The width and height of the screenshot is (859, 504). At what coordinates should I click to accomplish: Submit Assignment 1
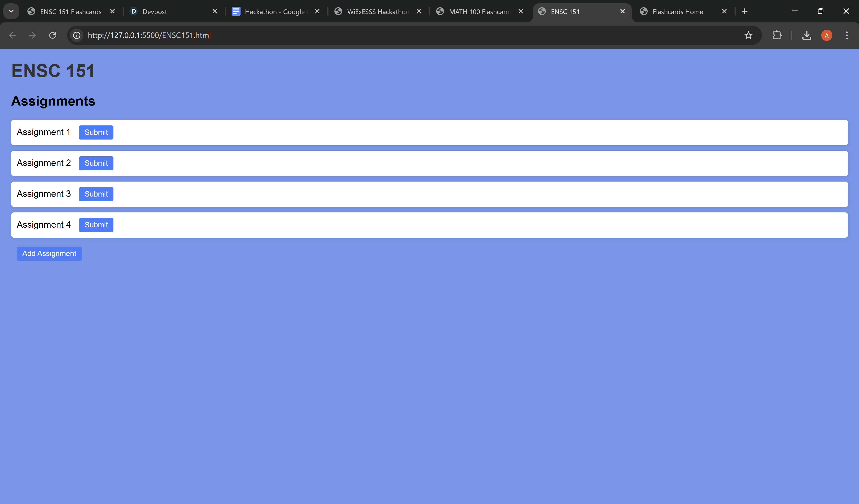pyautogui.click(x=96, y=132)
